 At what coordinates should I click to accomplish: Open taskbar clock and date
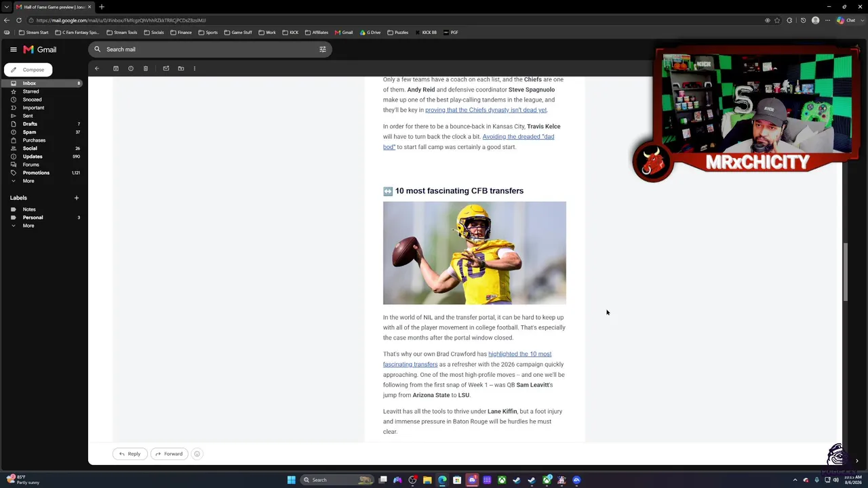click(x=853, y=480)
